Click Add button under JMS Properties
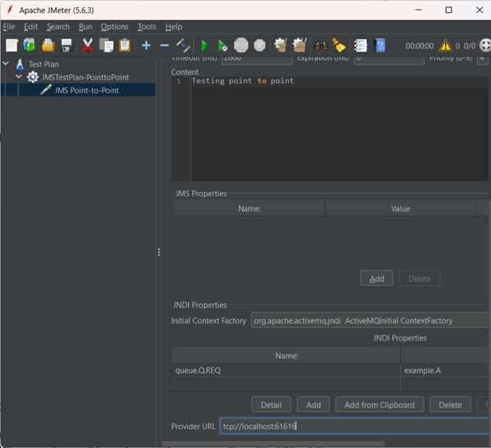 click(376, 278)
